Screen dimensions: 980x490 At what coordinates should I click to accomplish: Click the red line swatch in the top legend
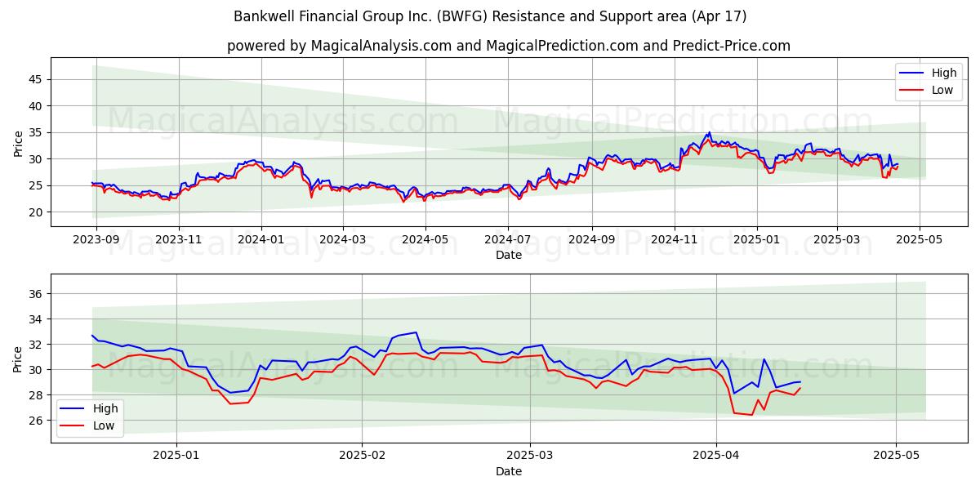pos(912,91)
